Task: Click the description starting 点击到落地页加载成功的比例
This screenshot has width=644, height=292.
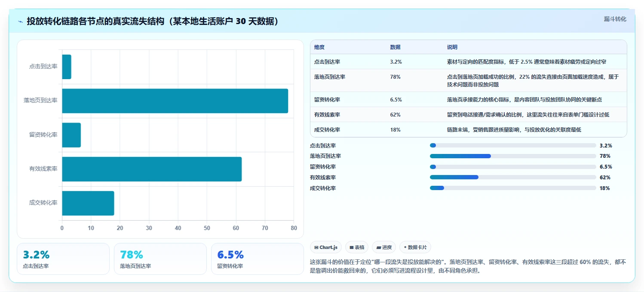Action: (x=533, y=81)
